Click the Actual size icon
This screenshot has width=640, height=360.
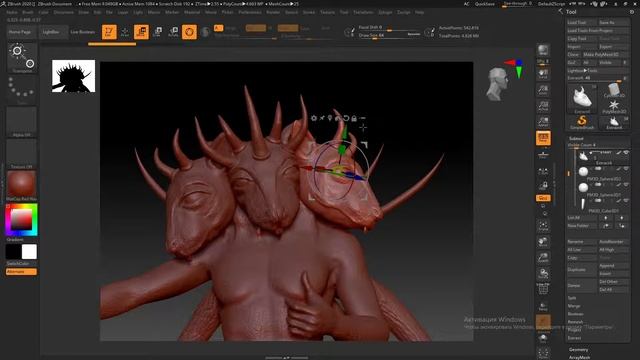click(x=543, y=106)
